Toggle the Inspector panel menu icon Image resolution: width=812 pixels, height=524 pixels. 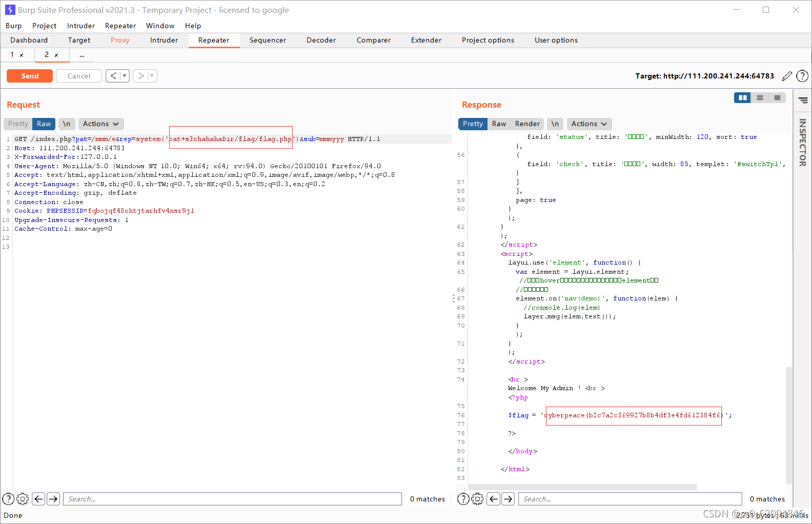click(803, 100)
